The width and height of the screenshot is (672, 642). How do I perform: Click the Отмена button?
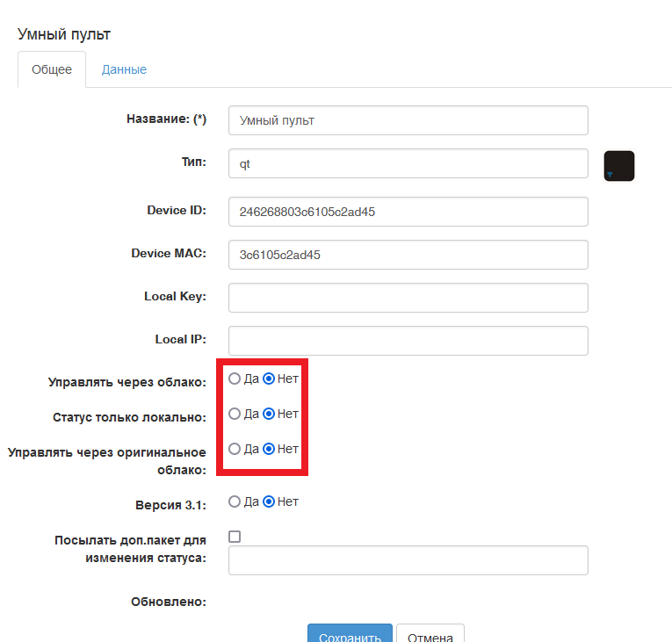coord(430,636)
